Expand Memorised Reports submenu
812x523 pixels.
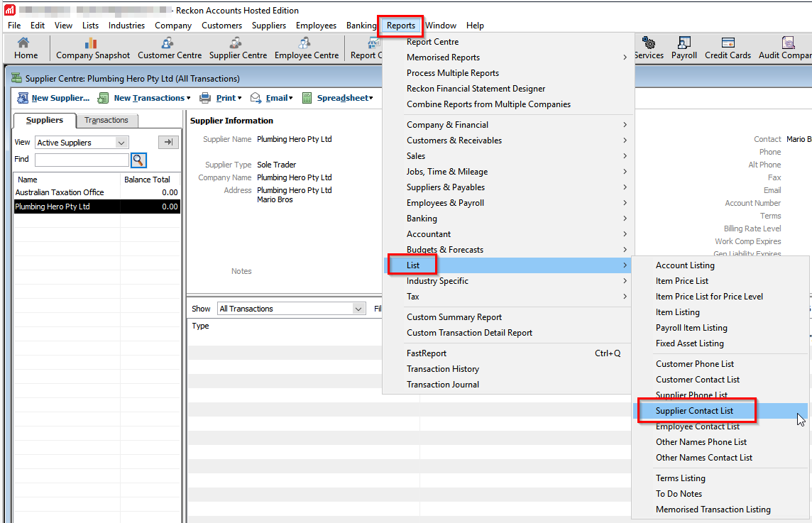click(x=508, y=57)
